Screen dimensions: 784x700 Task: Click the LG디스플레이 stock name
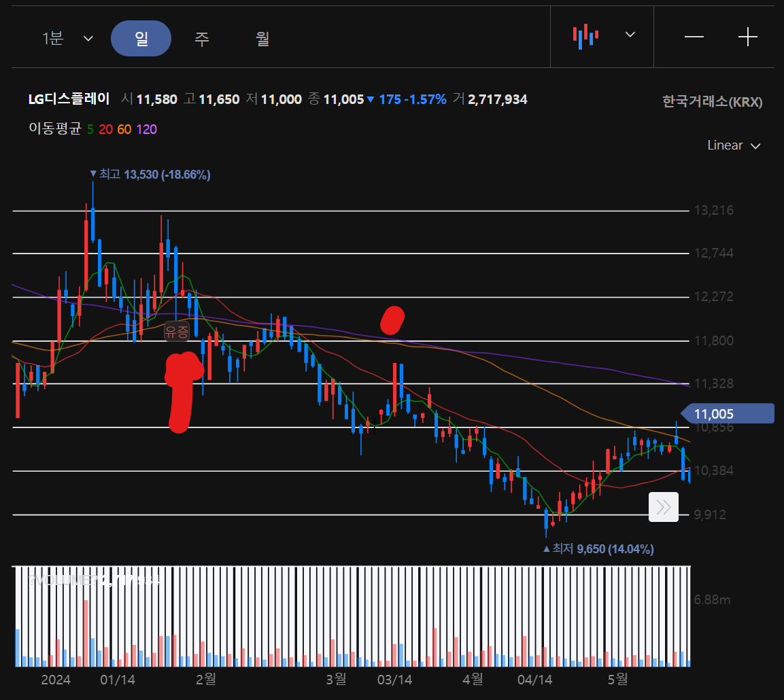pos(69,99)
